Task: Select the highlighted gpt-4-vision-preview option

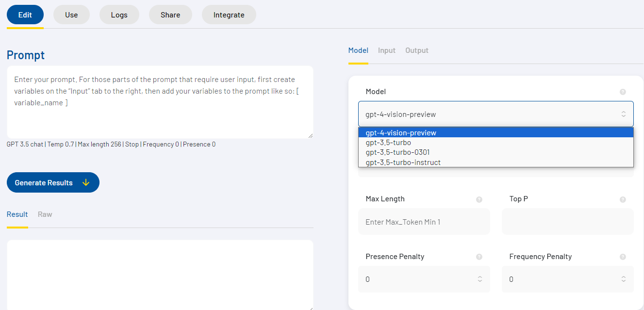Action: click(x=401, y=133)
